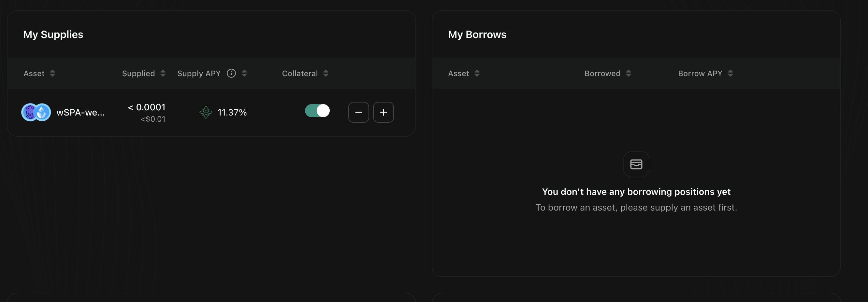The height and width of the screenshot is (302, 868).
Task: Click the wSPA-we token pair icon
Action: coord(36,112)
